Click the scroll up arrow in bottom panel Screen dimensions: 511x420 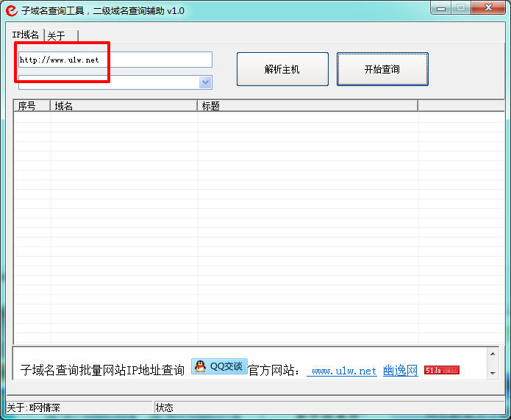point(493,354)
